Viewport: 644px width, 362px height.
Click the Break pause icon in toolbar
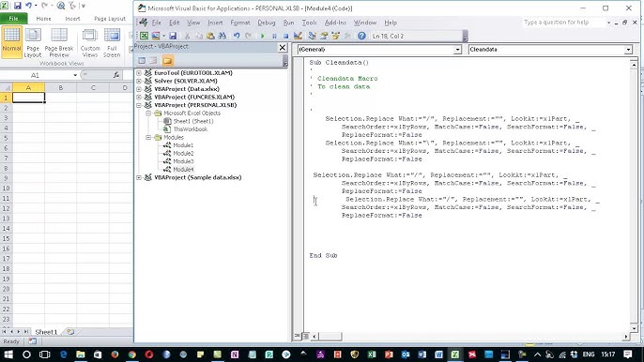point(274,37)
